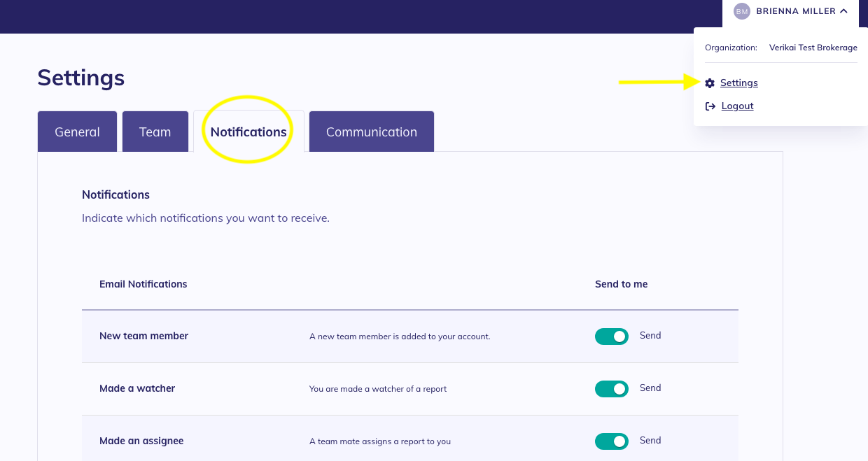Click the logout arrow icon

click(x=710, y=106)
